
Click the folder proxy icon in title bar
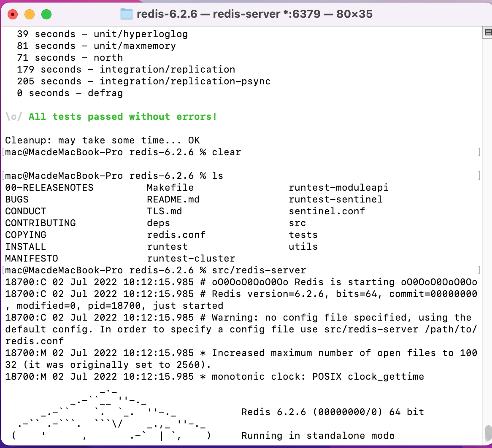click(x=127, y=14)
